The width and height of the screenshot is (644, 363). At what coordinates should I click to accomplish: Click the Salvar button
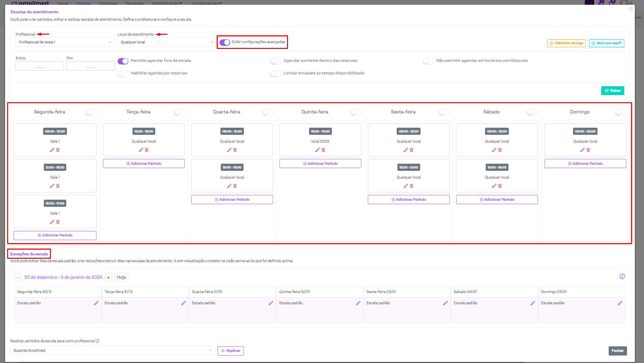[x=612, y=91]
